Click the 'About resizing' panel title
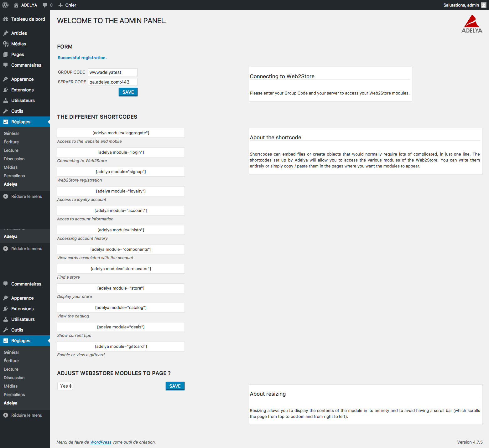This screenshot has width=489, height=448. coord(268,394)
